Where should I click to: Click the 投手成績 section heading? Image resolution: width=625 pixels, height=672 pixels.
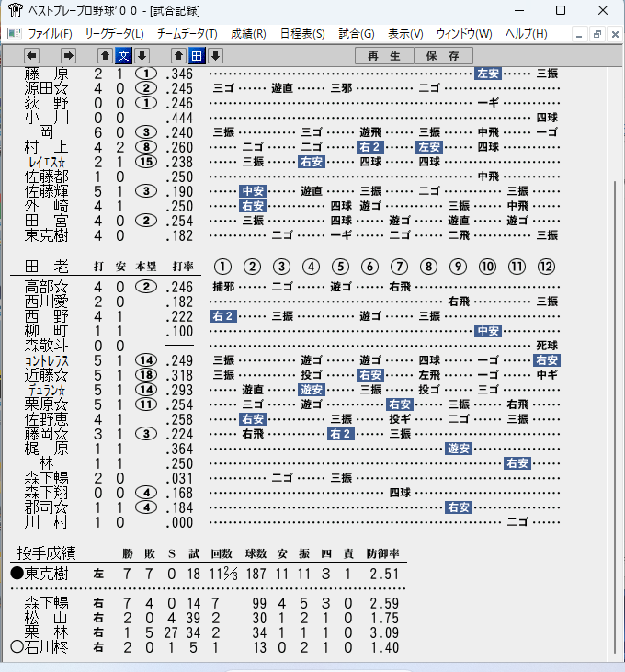pyautogui.click(x=46, y=553)
